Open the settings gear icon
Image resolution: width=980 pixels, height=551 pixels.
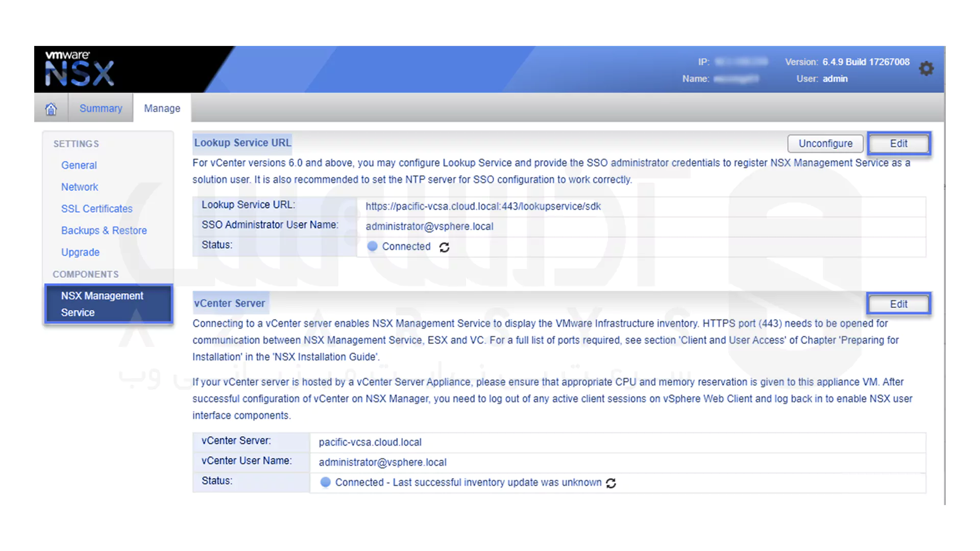(926, 68)
